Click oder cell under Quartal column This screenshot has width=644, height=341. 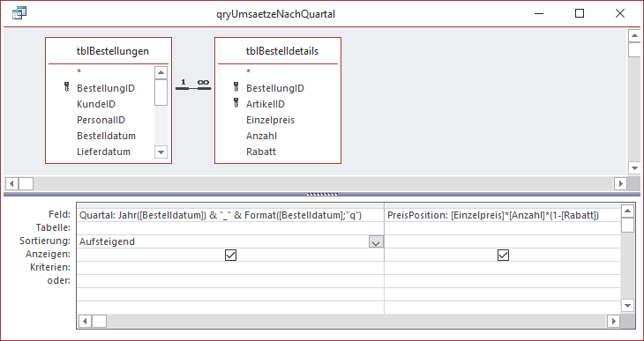click(230, 281)
